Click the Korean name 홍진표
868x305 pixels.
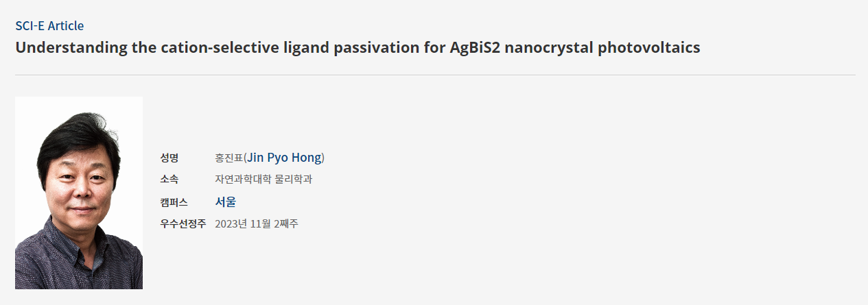coord(229,158)
